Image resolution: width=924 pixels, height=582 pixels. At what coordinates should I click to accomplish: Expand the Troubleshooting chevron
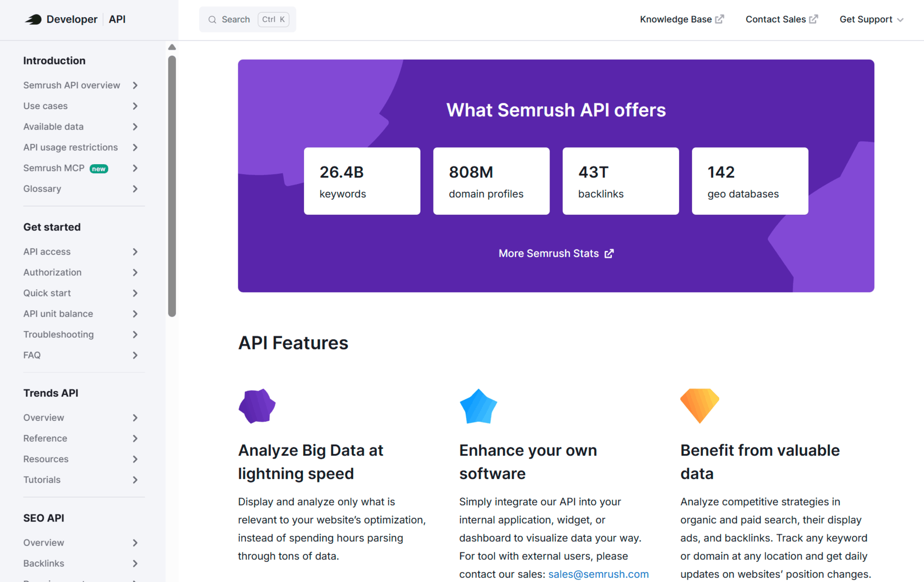coord(135,335)
